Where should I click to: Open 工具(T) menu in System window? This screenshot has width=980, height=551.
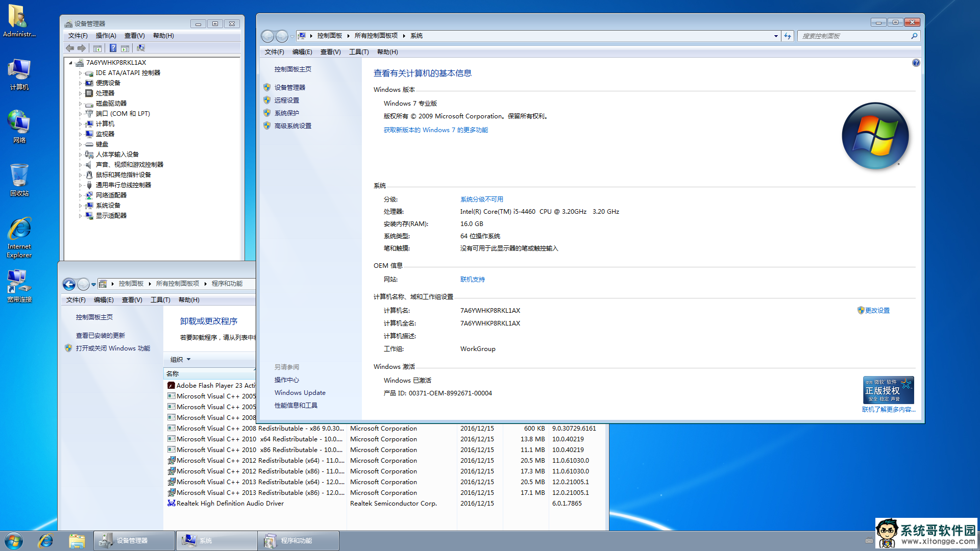[x=359, y=52]
